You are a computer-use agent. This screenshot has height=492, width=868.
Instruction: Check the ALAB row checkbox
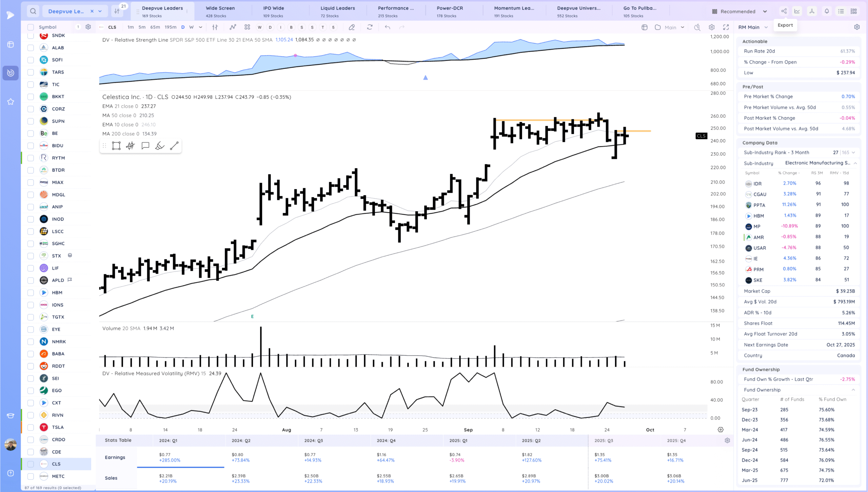(31, 48)
